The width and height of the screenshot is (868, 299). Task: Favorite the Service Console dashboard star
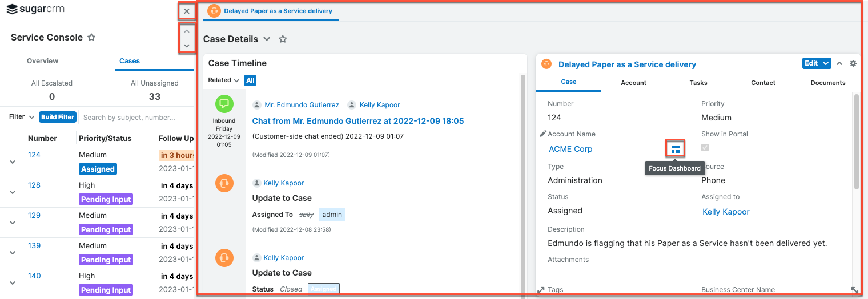(x=91, y=38)
